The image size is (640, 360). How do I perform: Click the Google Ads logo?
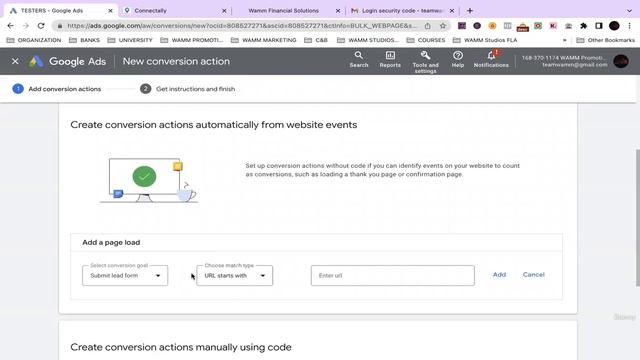[68, 61]
